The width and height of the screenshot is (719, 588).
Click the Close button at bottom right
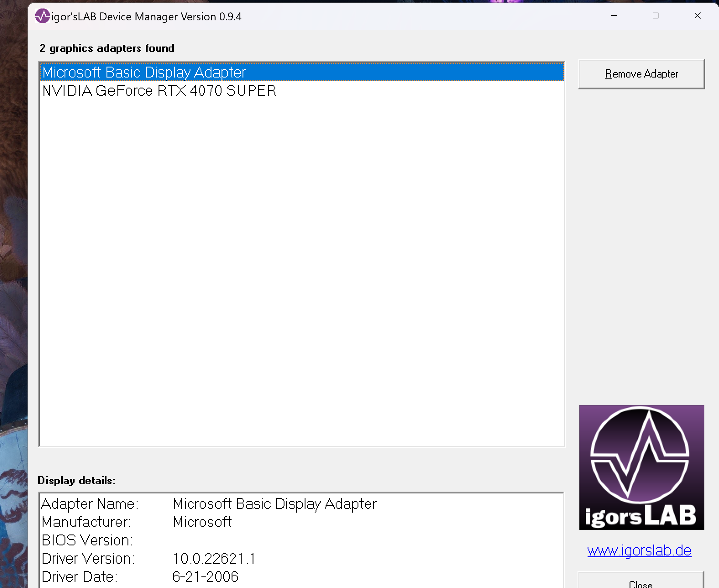[x=641, y=583]
